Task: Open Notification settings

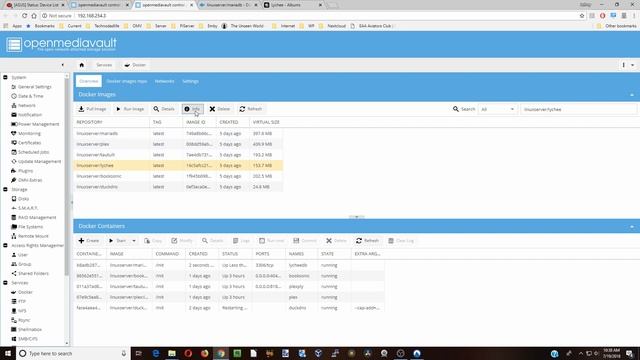Action: (30, 115)
